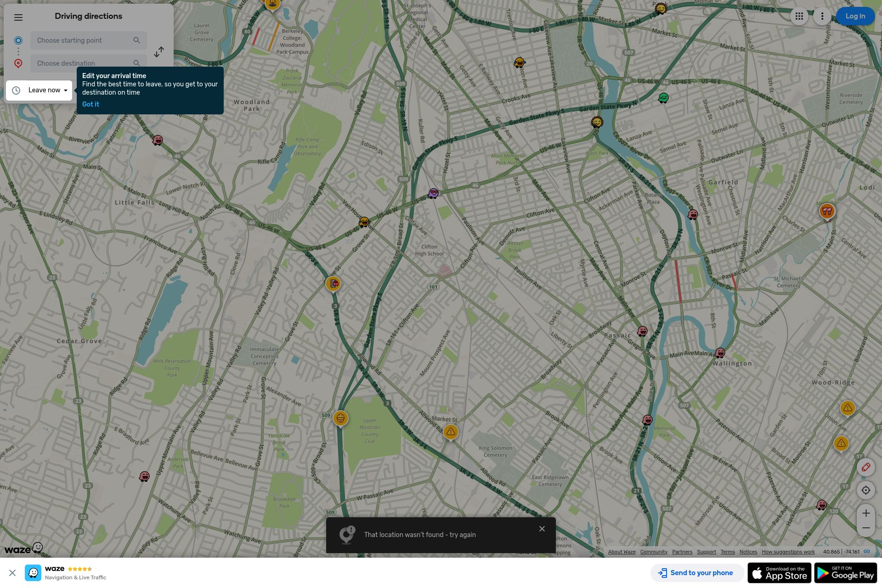Open the apps grid menu
Viewport: 882px width, 588px height.
click(799, 16)
